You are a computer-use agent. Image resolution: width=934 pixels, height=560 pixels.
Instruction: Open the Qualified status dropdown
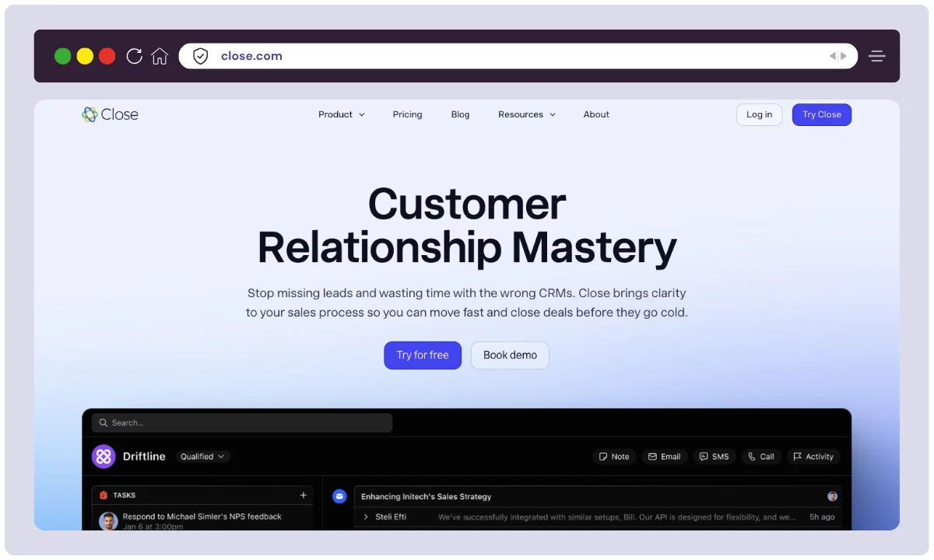[x=202, y=457]
